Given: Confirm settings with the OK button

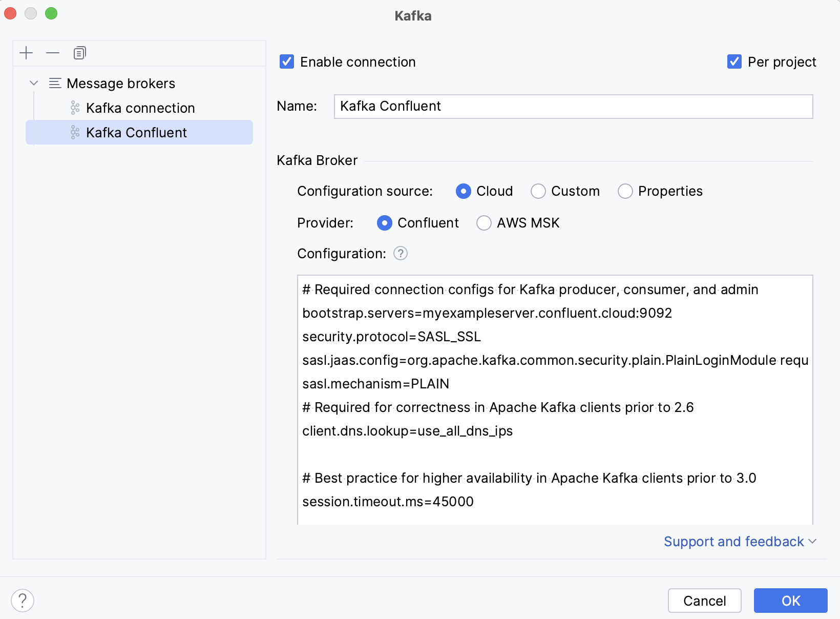Looking at the screenshot, I should 790,601.
